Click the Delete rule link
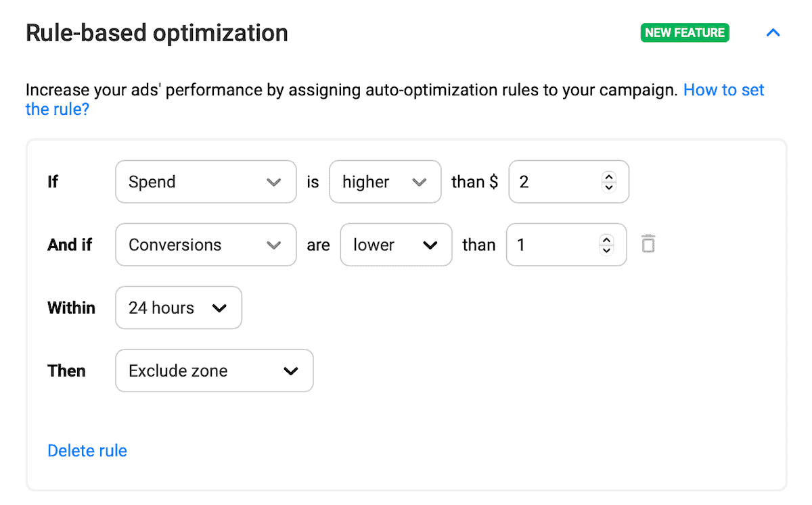 pyautogui.click(x=87, y=450)
